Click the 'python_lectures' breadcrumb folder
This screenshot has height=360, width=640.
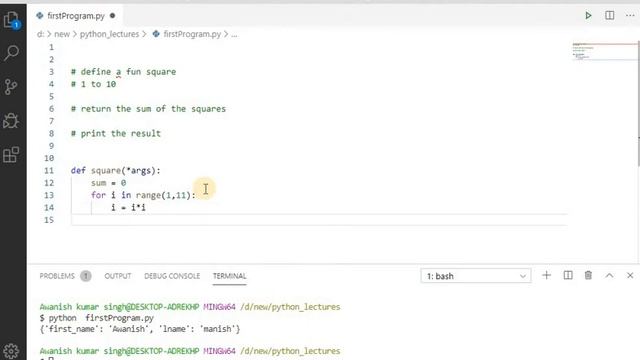109,34
